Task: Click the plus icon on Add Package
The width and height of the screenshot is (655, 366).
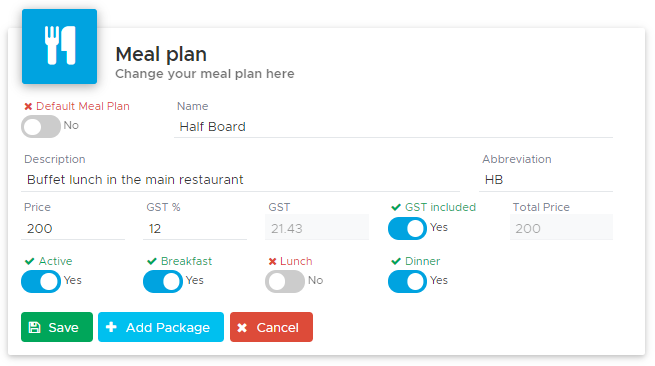Action: coord(111,327)
